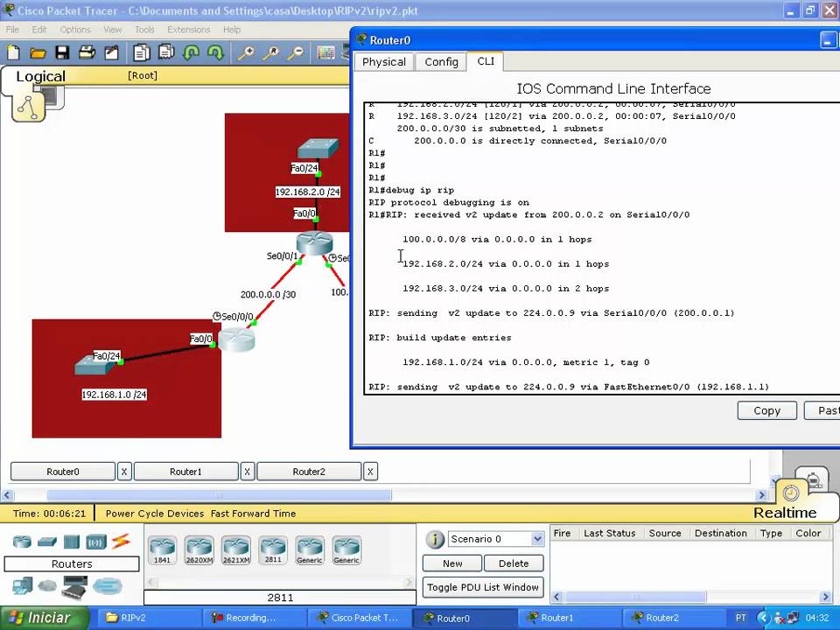
Task: Select End Devices category icon
Action: (22, 586)
